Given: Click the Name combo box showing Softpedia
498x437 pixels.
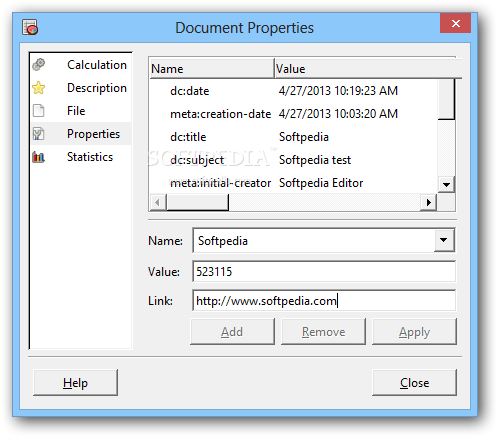Looking at the screenshot, I should [x=324, y=240].
